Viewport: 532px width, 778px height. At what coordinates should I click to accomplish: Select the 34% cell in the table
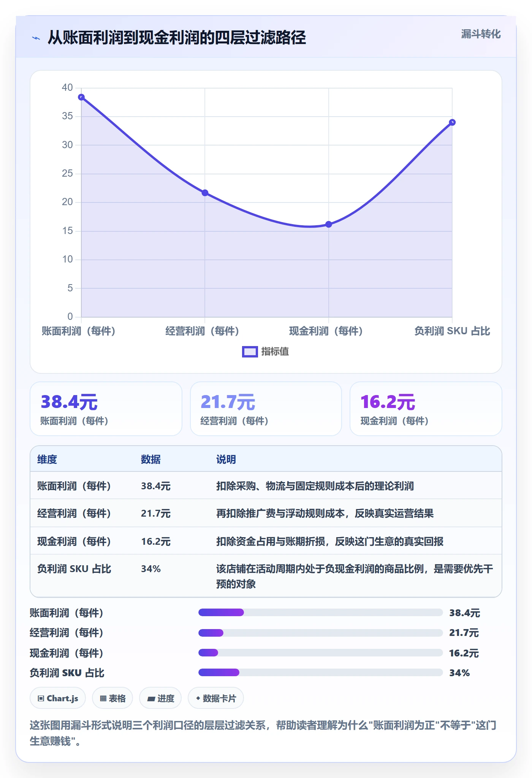click(151, 569)
